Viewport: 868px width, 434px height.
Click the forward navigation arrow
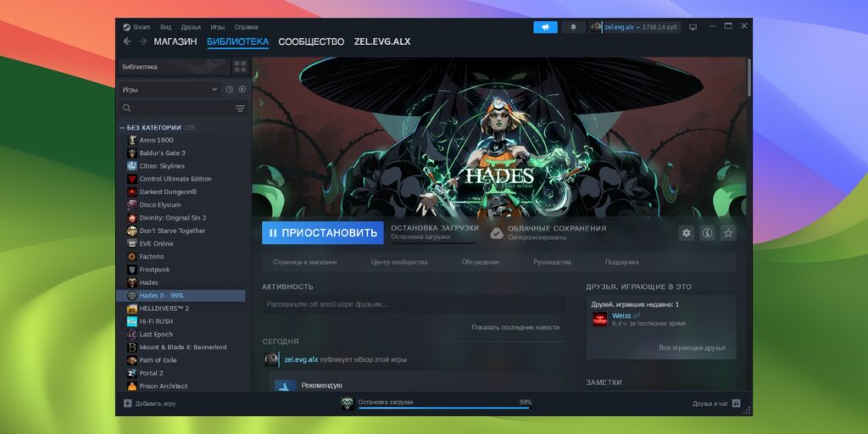pos(142,42)
